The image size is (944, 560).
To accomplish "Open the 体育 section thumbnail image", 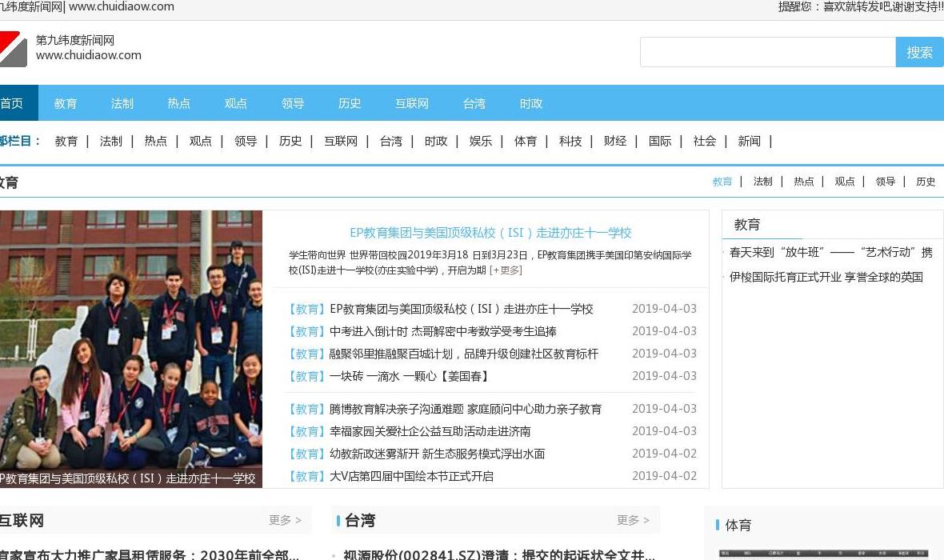I will tap(823, 554).
